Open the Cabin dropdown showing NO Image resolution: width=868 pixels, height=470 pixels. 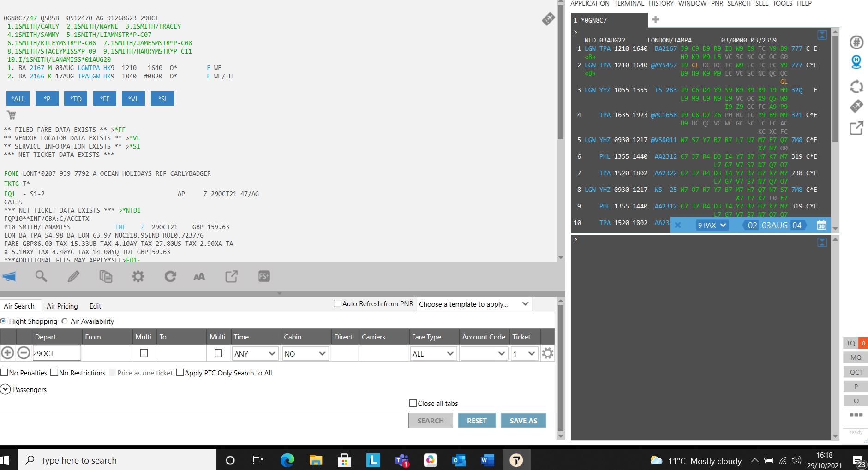305,354
